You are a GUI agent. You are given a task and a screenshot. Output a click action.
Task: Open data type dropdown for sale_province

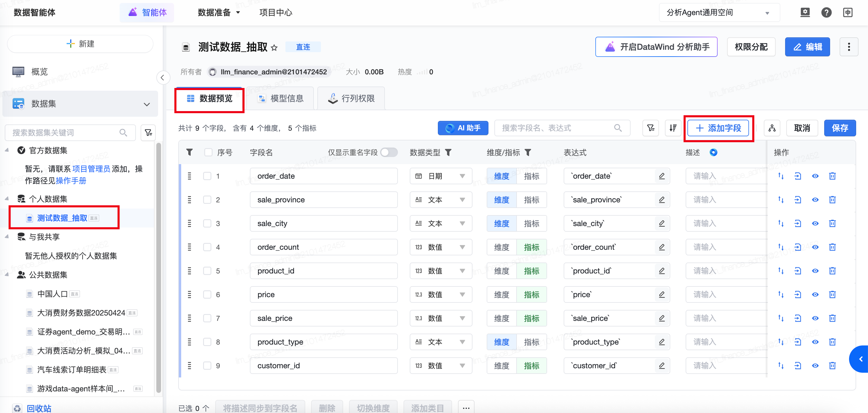pyautogui.click(x=441, y=200)
